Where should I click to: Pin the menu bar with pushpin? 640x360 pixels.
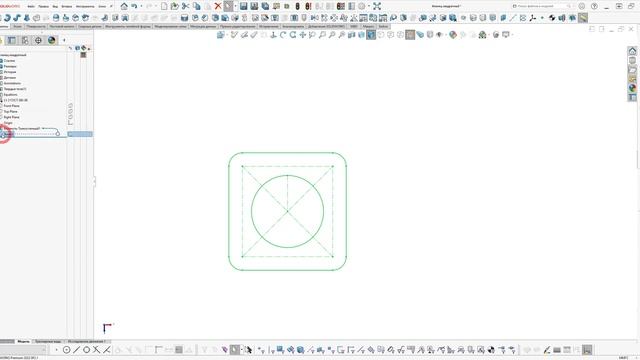[x=111, y=6]
